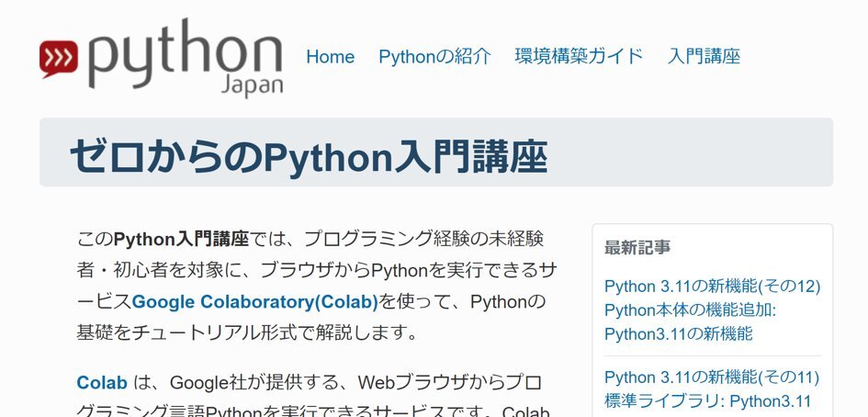
Task: Click the divider between the sidebar articles
Action: coord(712,355)
